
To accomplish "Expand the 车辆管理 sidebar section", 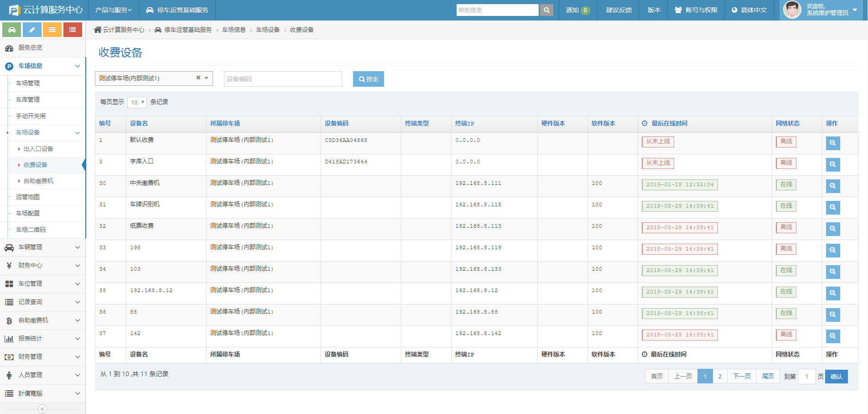I will (42, 247).
